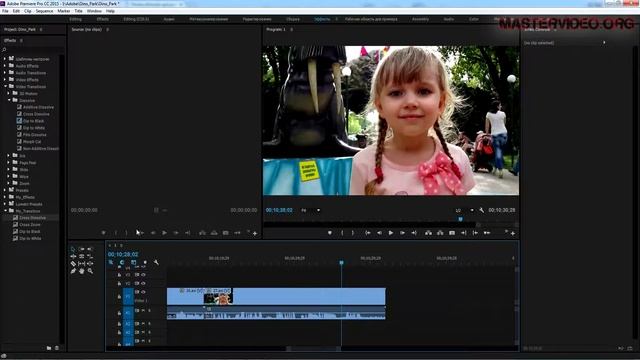Toggle track output eye for V2
This screenshot has width=640, height=360.
(x=143, y=283)
